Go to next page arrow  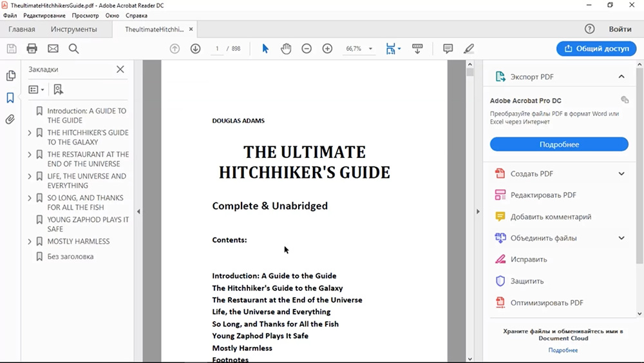pos(195,48)
